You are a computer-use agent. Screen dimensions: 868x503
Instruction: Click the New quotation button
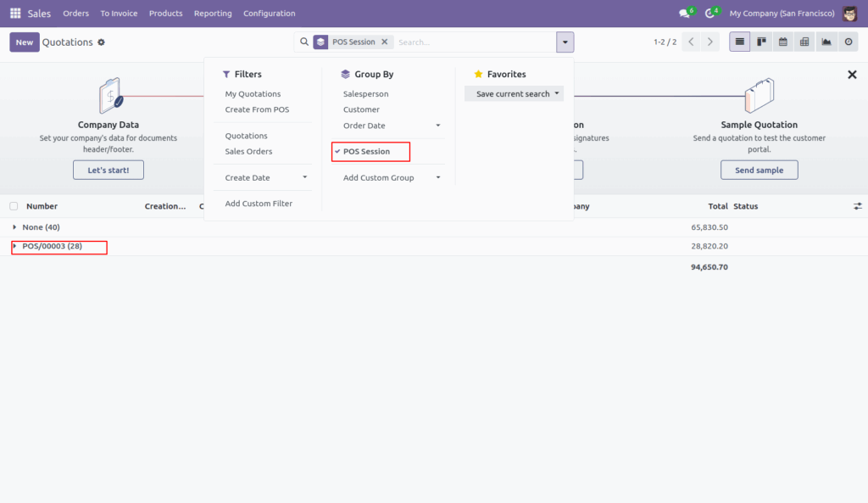pos(25,41)
